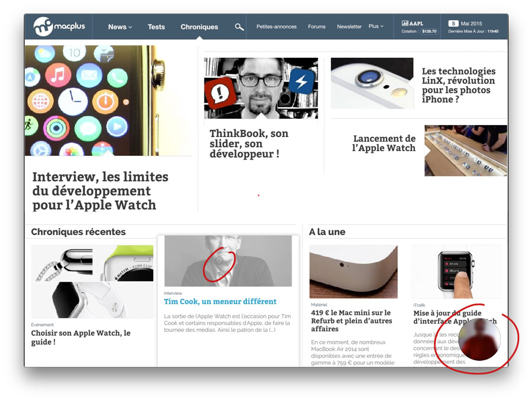Click the macplus logo

[x=59, y=27]
